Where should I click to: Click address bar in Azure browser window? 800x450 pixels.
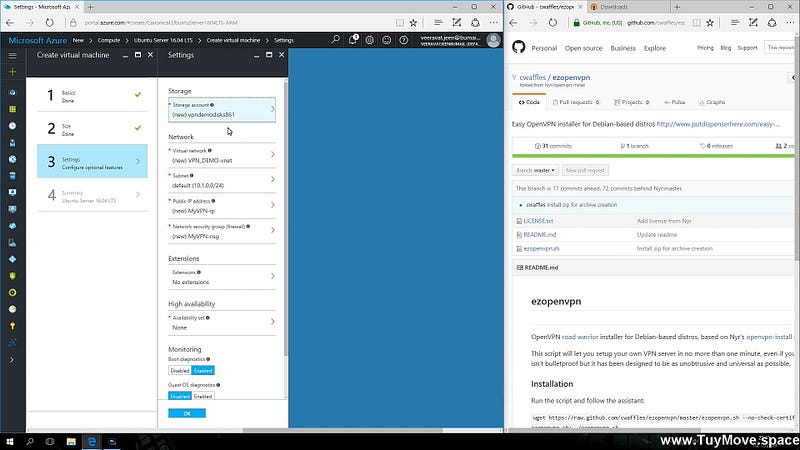click(x=235, y=22)
